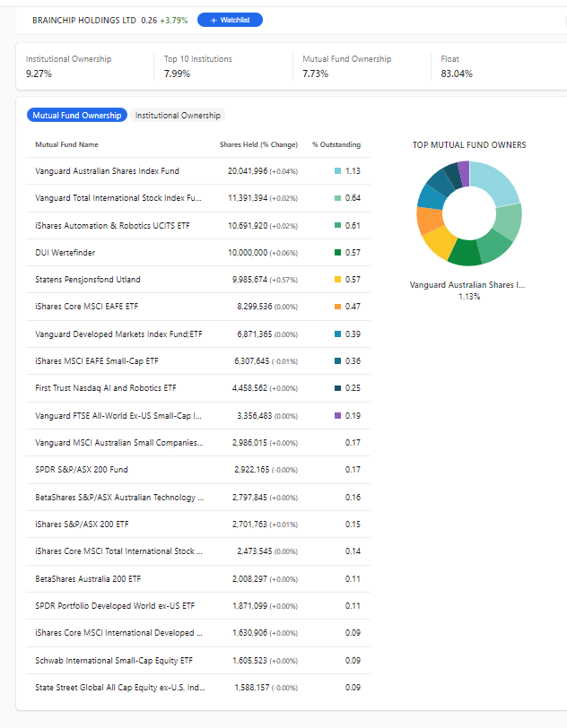This screenshot has height=728, width=567.
Task: Open Vanguard Total International Stock Index row
Action: tap(198, 198)
